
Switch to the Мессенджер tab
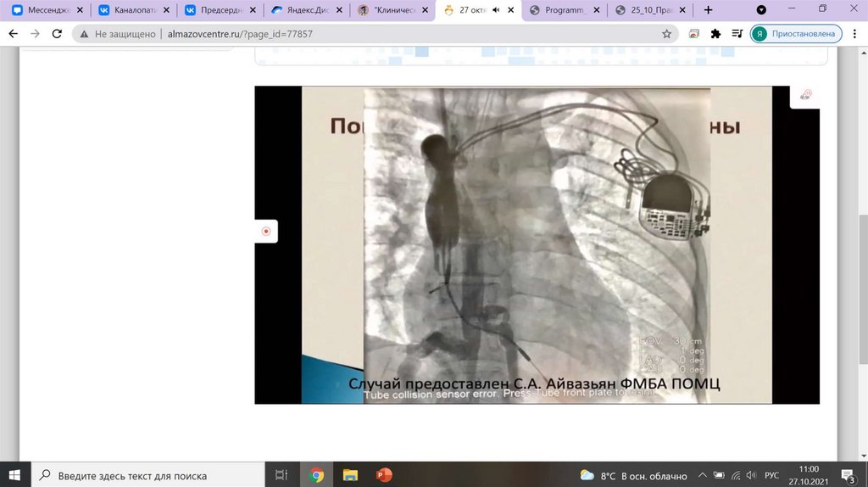[47, 10]
